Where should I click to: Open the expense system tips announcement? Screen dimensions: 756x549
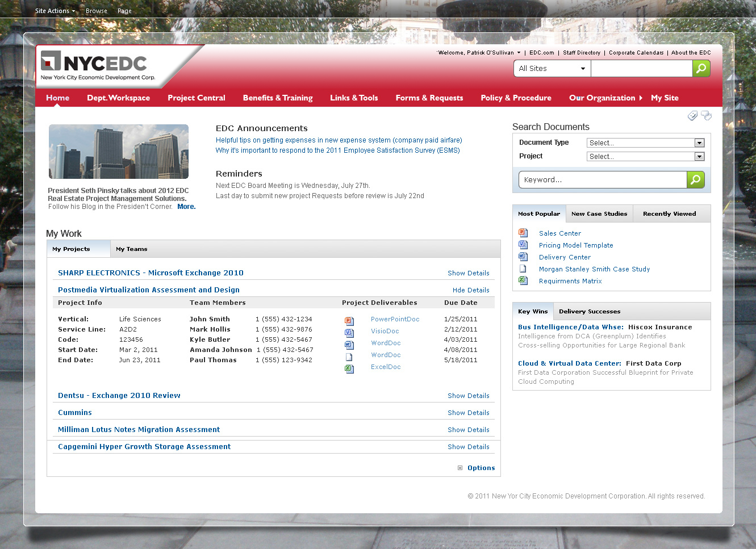click(x=339, y=140)
